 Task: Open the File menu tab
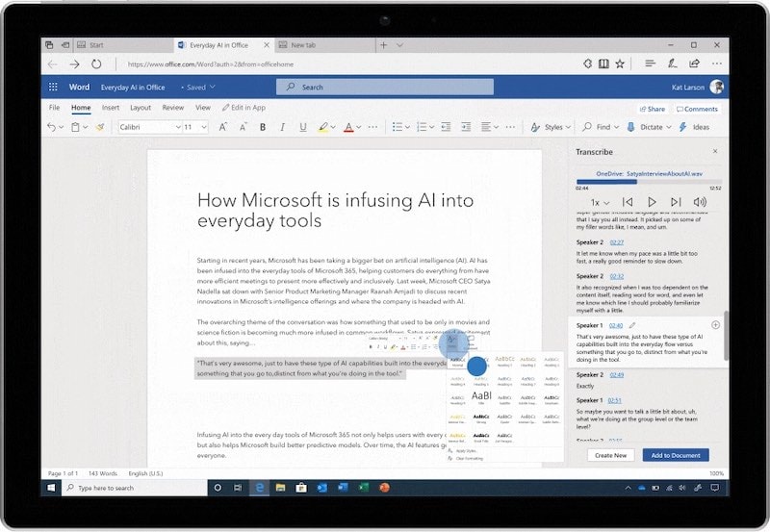55,108
